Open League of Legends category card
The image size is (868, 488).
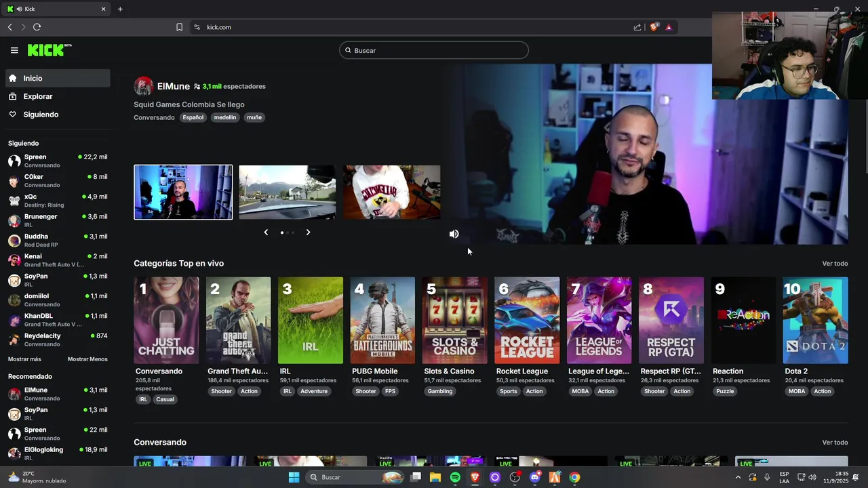pyautogui.click(x=599, y=320)
